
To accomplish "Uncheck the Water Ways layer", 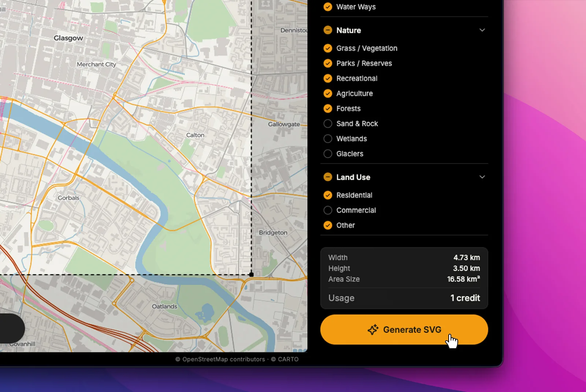I will [328, 7].
